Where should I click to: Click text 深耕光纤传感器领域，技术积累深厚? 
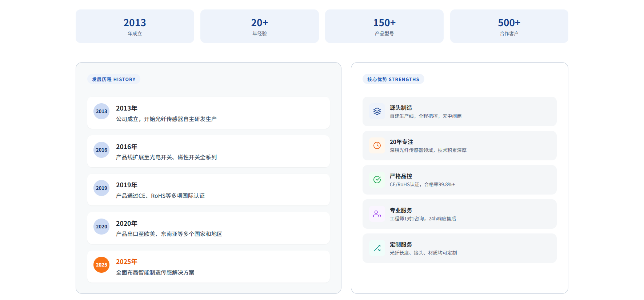point(428,150)
